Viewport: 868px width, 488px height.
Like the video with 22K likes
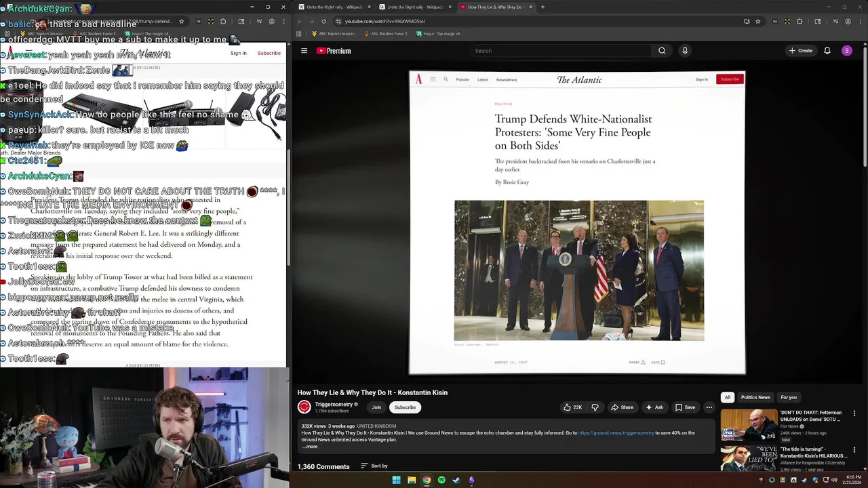pos(573,407)
